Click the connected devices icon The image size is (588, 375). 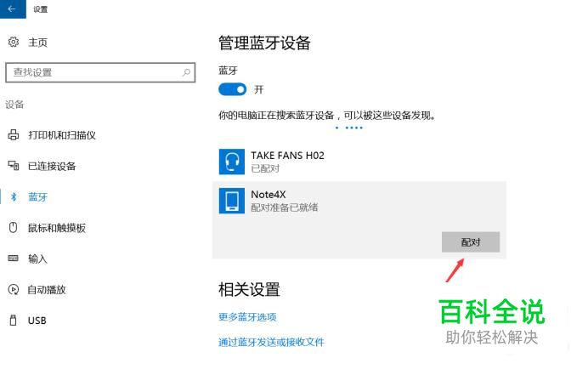point(14,165)
